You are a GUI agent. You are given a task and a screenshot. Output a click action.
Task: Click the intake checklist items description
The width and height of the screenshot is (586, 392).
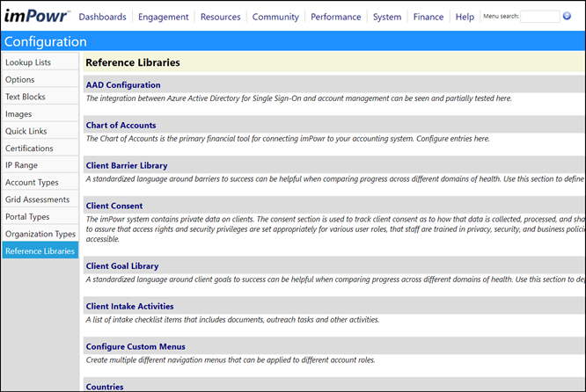pos(232,320)
